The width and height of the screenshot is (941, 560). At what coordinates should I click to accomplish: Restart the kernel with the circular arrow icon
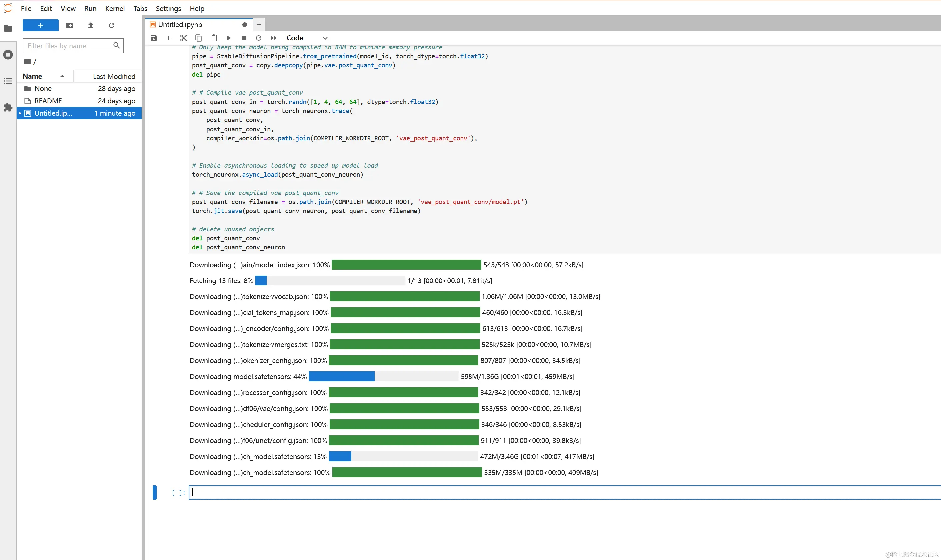[x=259, y=38]
